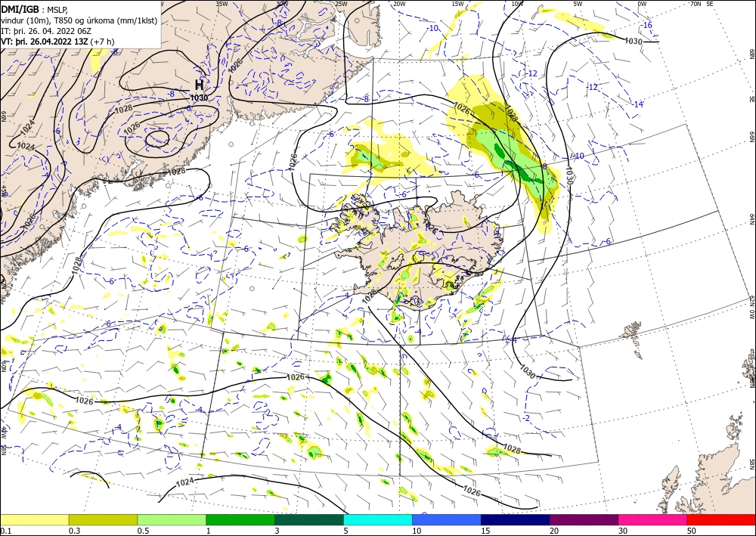This screenshot has width=756, height=536.
Task: Pick the green 1–3 legend swatch
Action: coord(240,519)
